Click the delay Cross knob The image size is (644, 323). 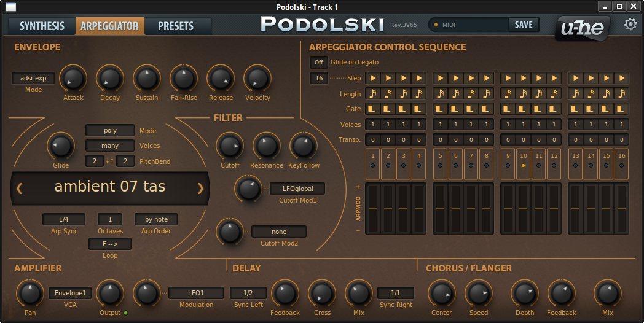[x=322, y=293]
